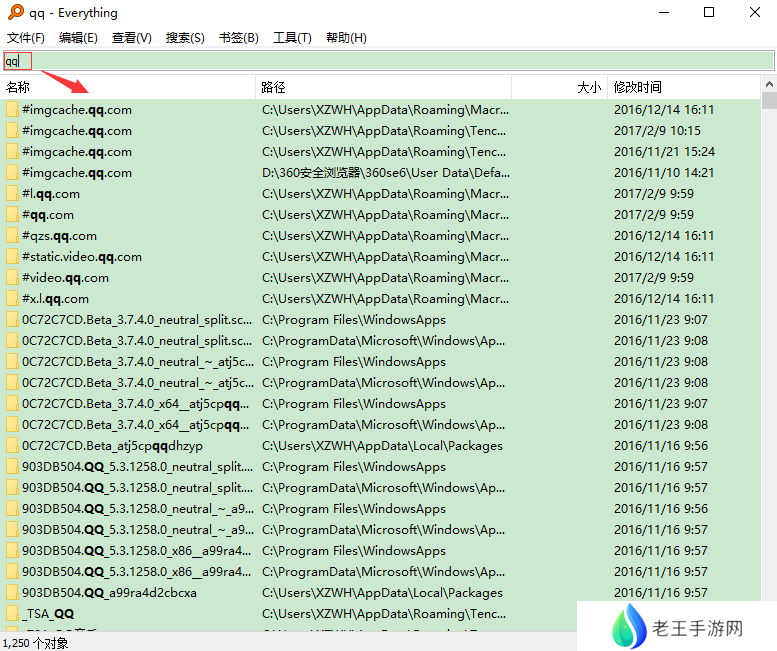
Task: Maximize the Everything window
Action: [709, 12]
